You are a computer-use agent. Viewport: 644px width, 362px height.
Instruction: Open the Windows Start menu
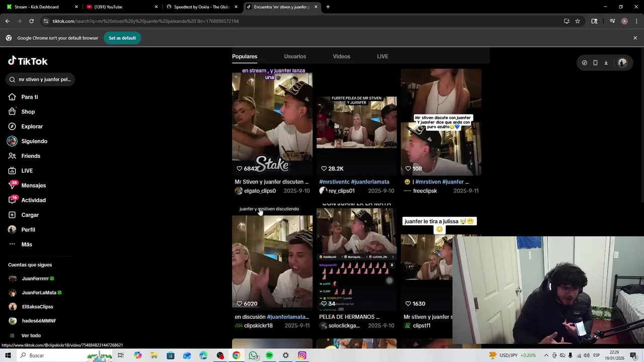click(x=8, y=355)
